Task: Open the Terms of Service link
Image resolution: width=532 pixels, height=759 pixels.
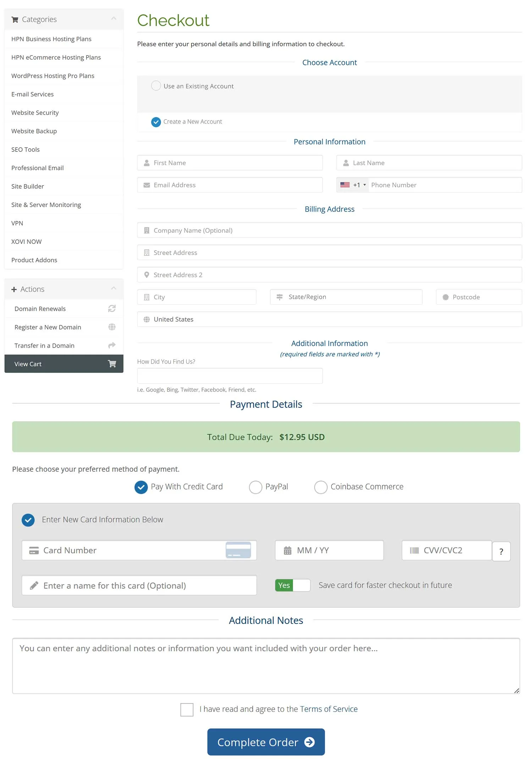Action: [x=329, y=709]
